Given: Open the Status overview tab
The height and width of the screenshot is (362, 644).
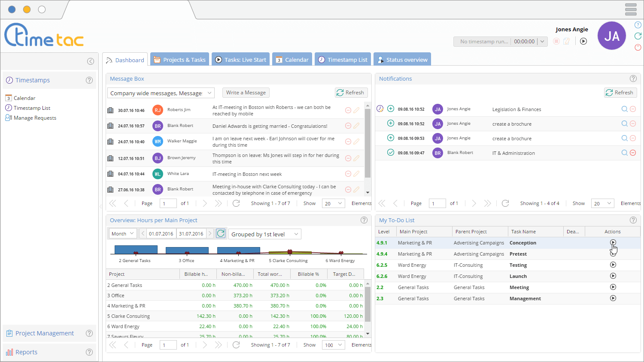Looking at the screenshot, I should tap(402, 60).
